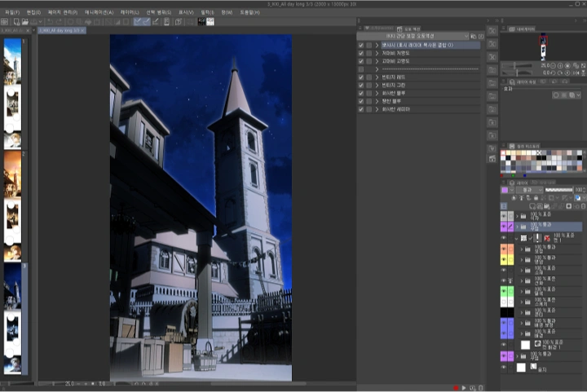The height and width of the screenshot is (392, 587).
Task: Click the Undo arrow in toolbar
Action: pyautogui.click(x=51, y=22)
